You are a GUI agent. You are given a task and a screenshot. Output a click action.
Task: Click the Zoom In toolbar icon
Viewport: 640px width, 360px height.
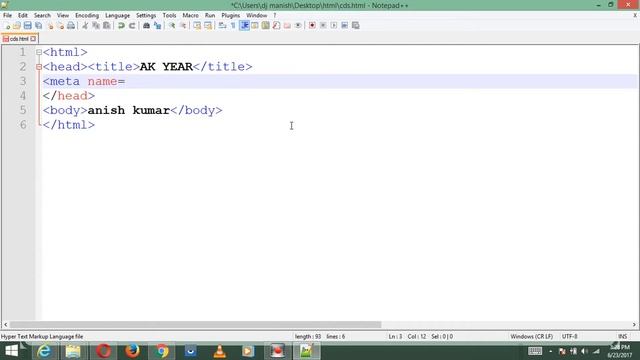coord(172,25)
